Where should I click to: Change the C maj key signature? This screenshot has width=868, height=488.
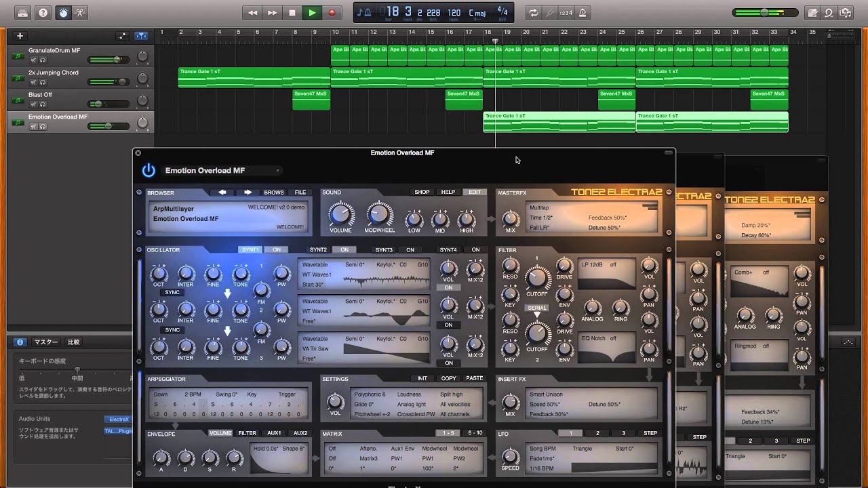pos(477,12)
